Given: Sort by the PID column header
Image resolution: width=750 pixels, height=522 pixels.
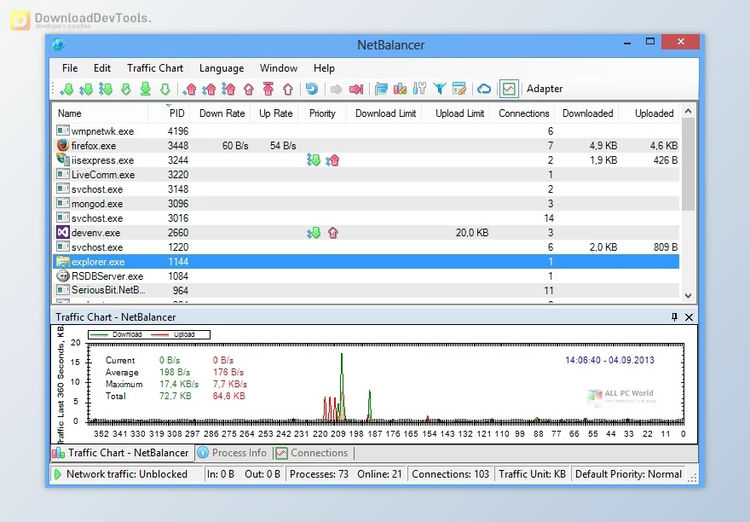Looking at the screenshot, I should click(169, 113).
